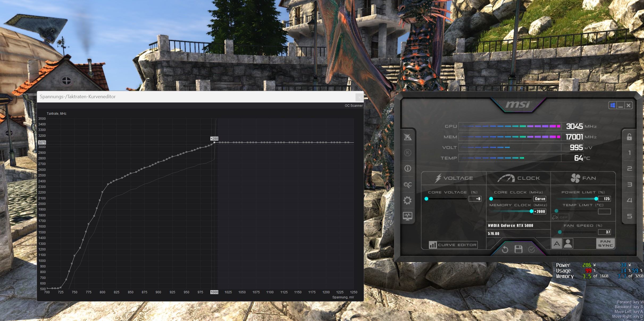Image resolution: width=644 pixels, height=321 pixels.
Task: Click the Memory Clock slider handle
Action: (x=531, y=211)
